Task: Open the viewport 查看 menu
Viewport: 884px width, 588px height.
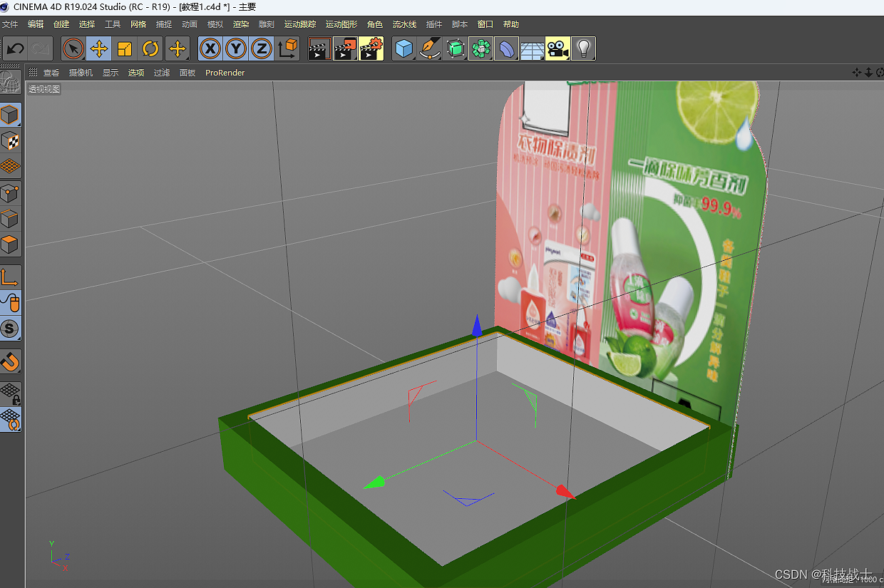Action: 51,73
